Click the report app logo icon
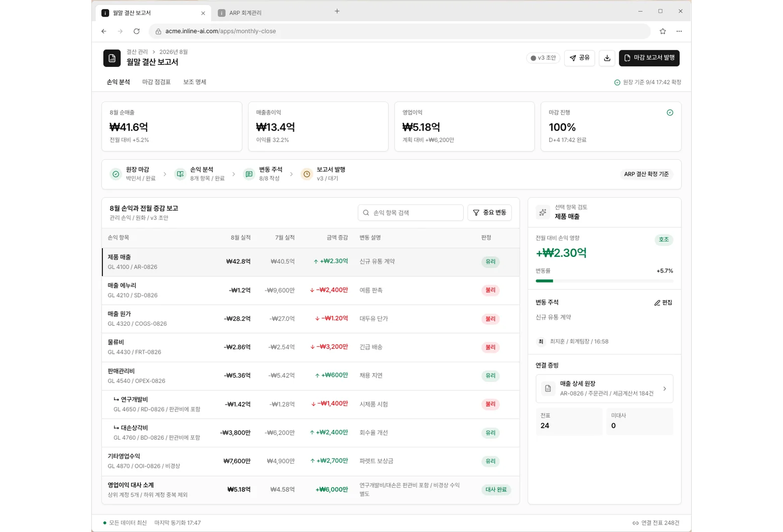783x532 pixels. click(112, 58)
